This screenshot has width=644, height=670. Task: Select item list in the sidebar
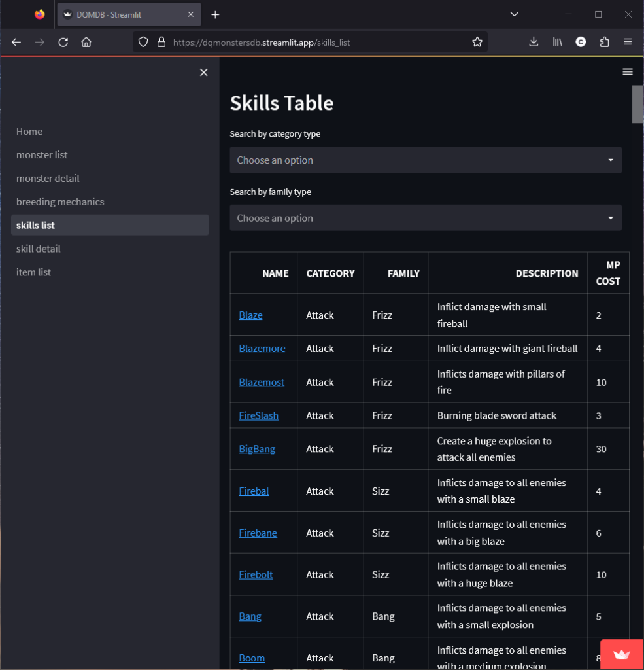point(33,272)
